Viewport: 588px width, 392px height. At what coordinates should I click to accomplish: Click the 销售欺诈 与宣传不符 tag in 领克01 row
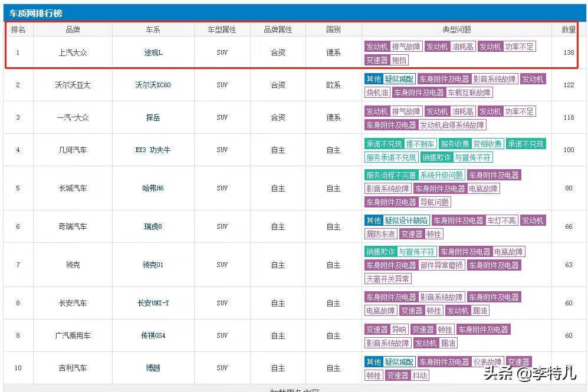(x=400, y=252)
